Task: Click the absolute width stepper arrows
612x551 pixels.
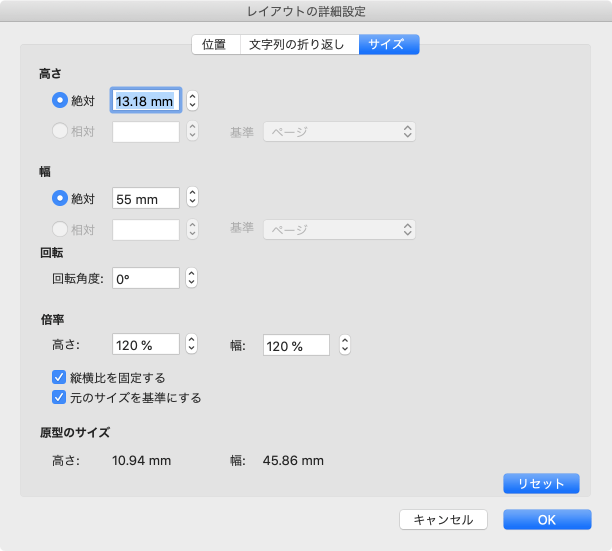Action: pos(193,198)
